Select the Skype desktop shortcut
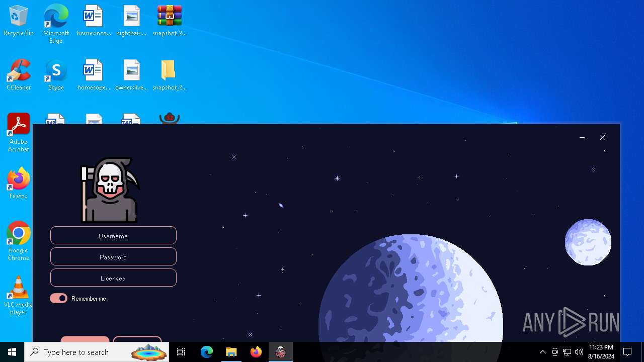 point(56,75)
